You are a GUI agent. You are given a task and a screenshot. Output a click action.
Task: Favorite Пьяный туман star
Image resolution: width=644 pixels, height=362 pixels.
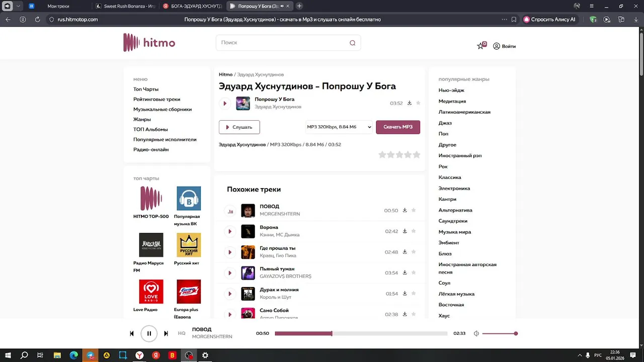point(414,273)
